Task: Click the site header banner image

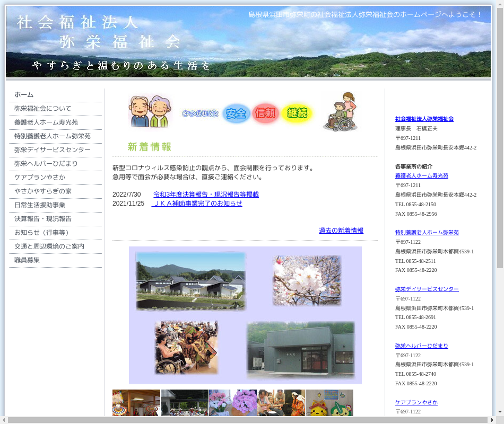Action: pyautogui.click(x=248, y=41)
